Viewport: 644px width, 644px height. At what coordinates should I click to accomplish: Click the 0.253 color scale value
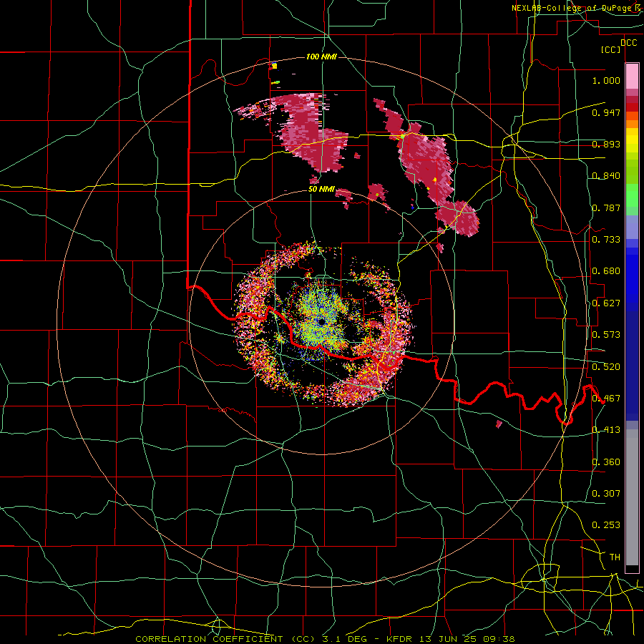tap(606, 525)
